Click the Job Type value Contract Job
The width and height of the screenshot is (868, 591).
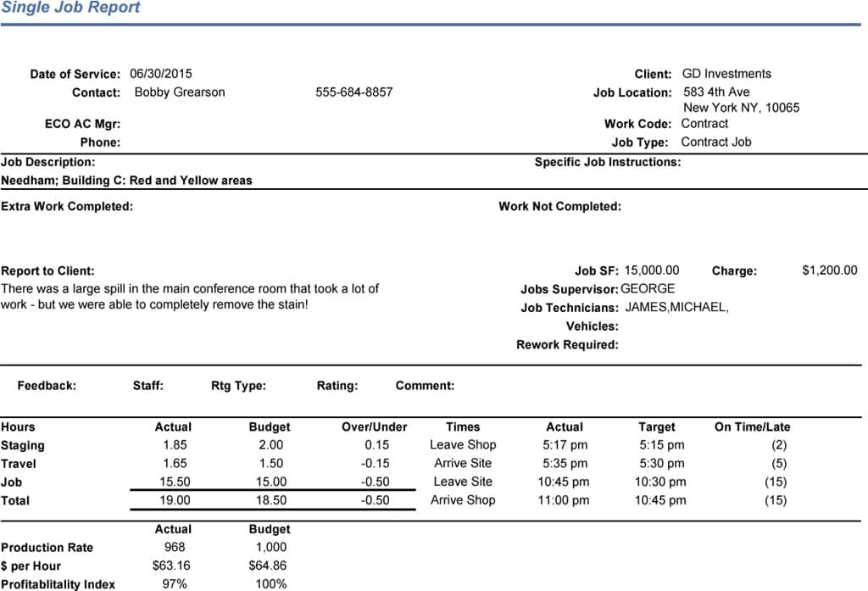tap(715, 142)
